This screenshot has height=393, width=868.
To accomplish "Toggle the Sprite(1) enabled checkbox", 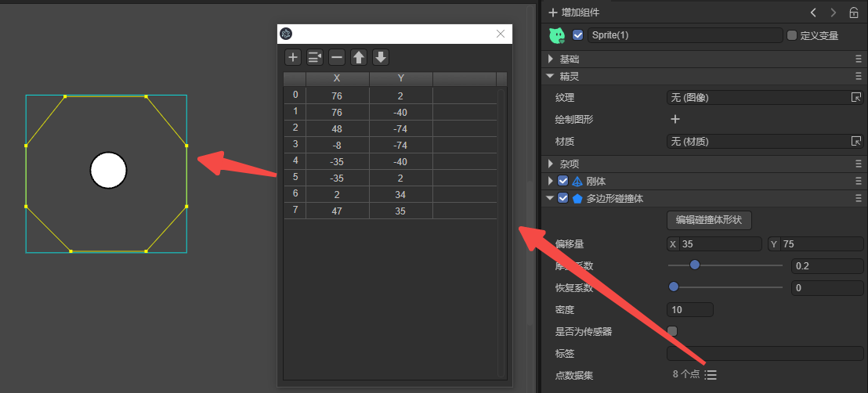I will 578,35.
